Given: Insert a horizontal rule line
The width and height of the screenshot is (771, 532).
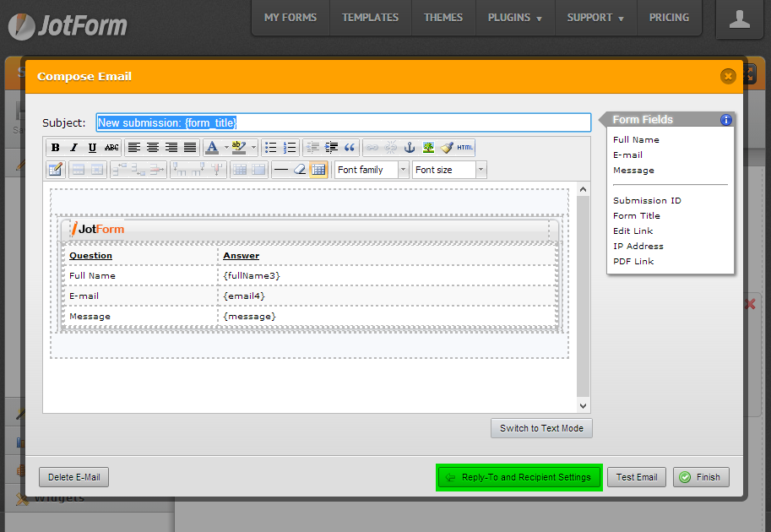Looking at the screenshot, I should coord(280,170).
